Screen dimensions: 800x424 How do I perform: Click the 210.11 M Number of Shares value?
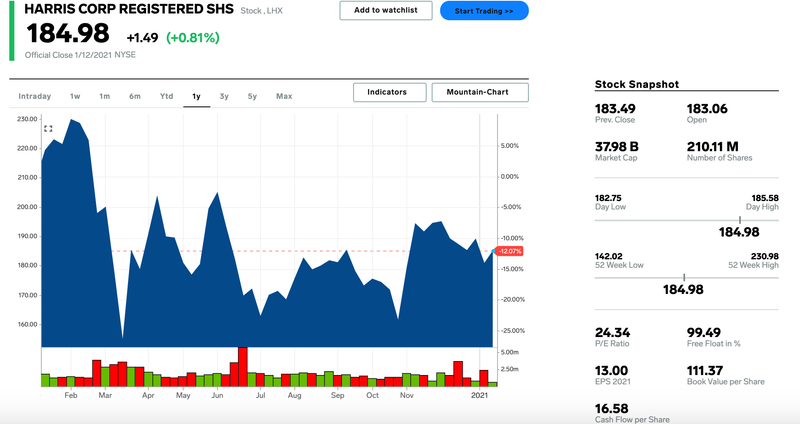coord(713,147)
